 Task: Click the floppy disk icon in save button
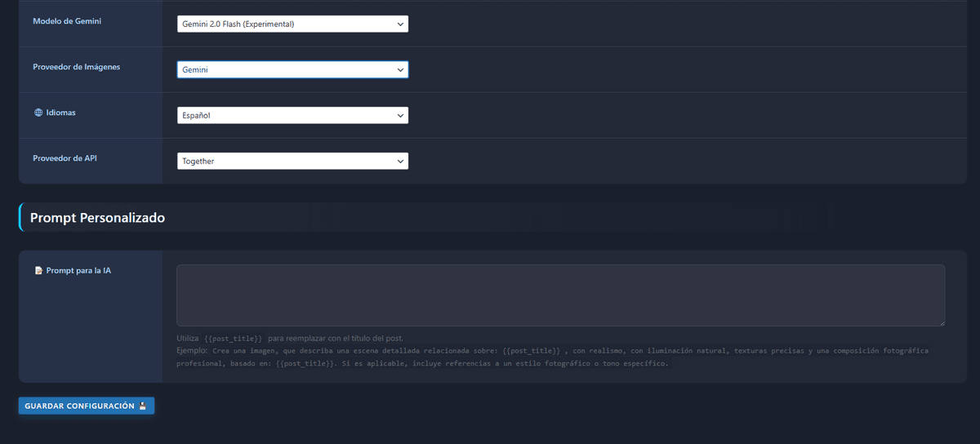pyautogui.click(x=143, y=406)
